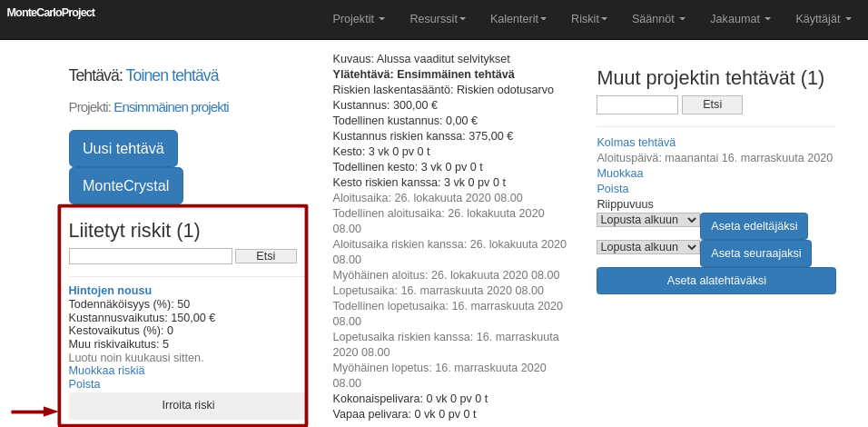Open dependency dropdown beside Aseta edeltäjäksi
868x427 pixels.
pyautogui.click(x=647, y=220)
